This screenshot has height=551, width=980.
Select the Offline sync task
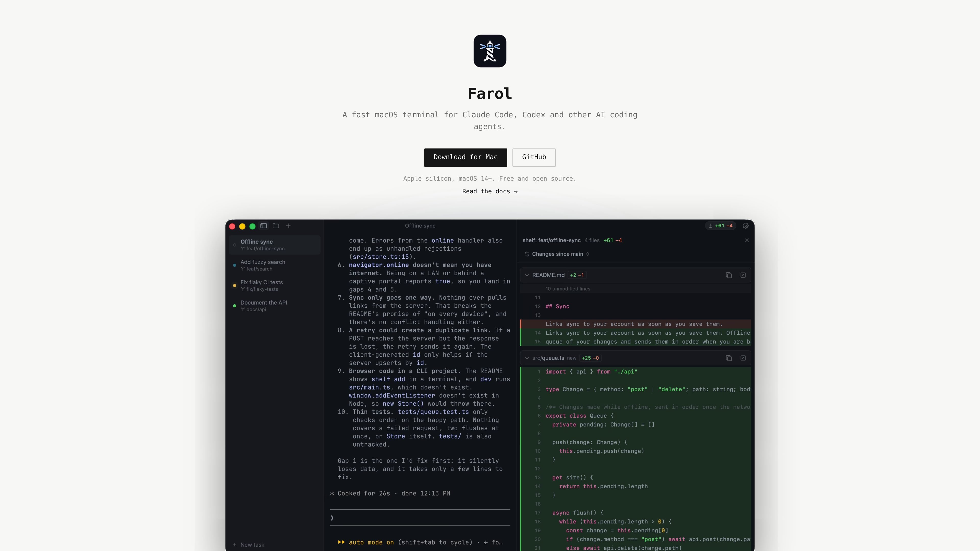274,245
